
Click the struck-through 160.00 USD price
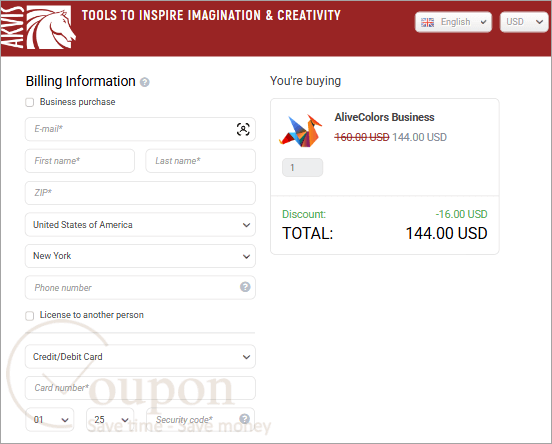[x=362, y=137]
